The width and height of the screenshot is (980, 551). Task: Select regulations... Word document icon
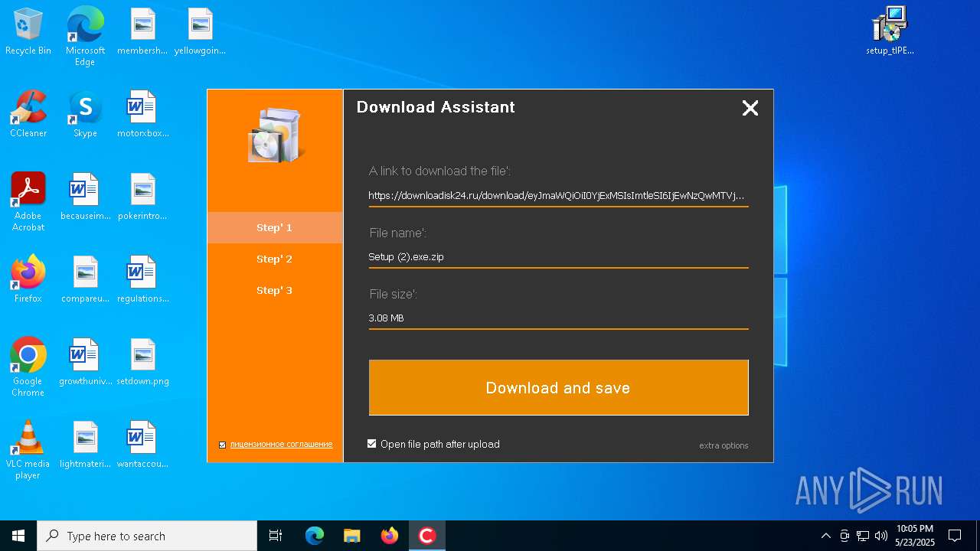click(142, 279)
